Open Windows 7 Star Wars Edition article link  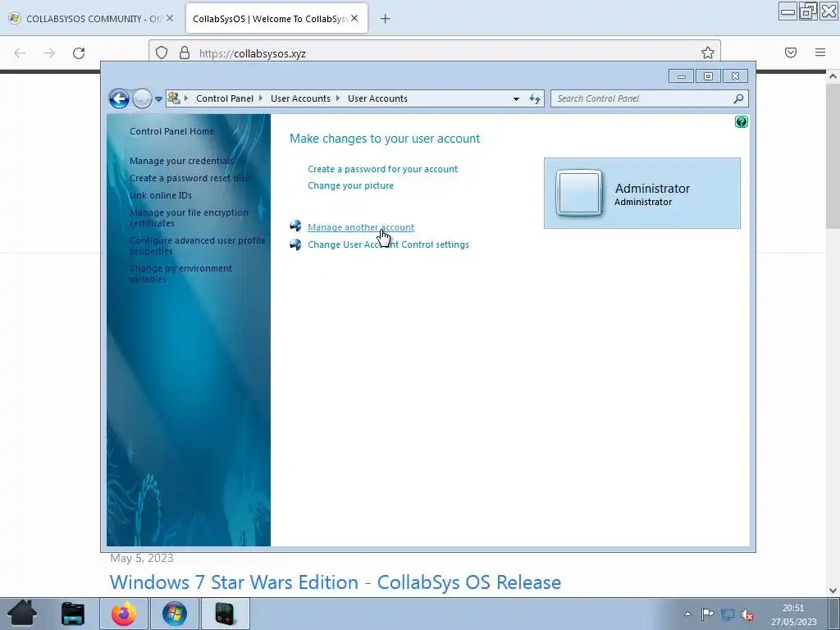[x=336, y=582]
